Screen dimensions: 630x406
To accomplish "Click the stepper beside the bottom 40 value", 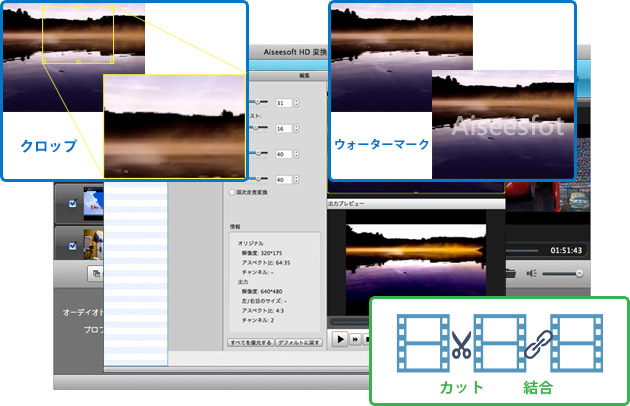I will 296,179.
